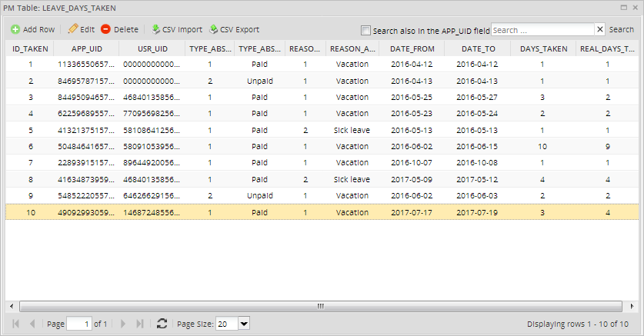Click the ID_TAKEN column header

pos(30,48)
